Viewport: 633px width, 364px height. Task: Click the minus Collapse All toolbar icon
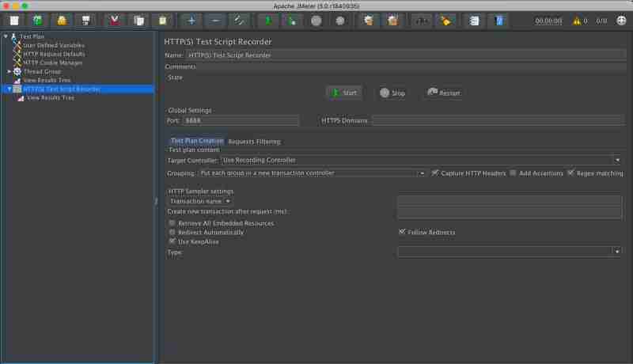215,21
